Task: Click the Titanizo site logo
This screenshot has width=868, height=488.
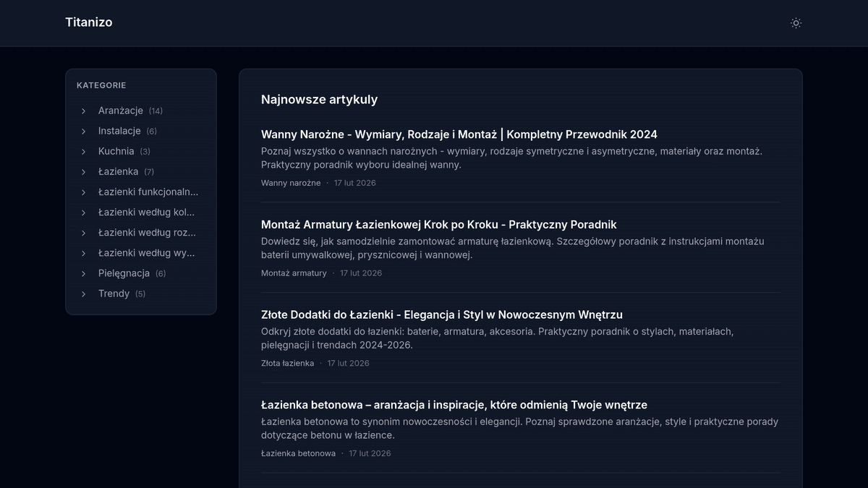Action: click(x=89, y=22)
